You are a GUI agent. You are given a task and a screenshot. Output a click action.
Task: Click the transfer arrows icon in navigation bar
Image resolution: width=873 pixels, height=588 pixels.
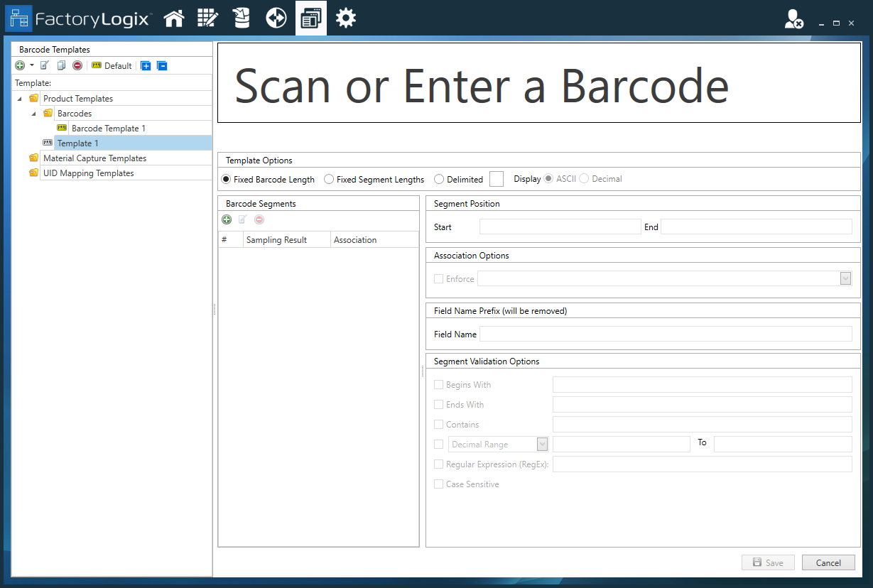coord(276,18)
